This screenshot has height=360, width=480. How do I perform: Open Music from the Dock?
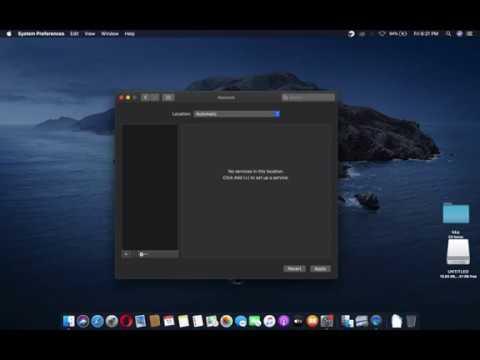(269, 321)
